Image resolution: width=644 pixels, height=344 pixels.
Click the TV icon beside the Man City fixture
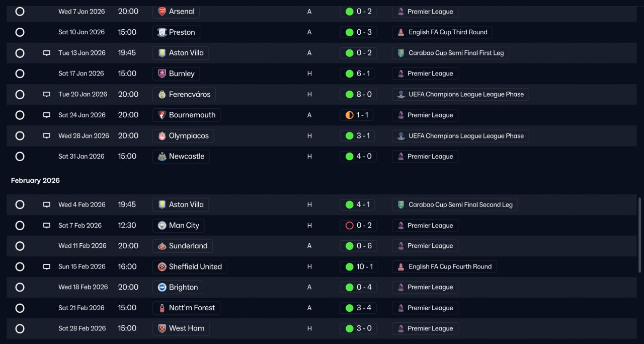click(x=47, y=225)
